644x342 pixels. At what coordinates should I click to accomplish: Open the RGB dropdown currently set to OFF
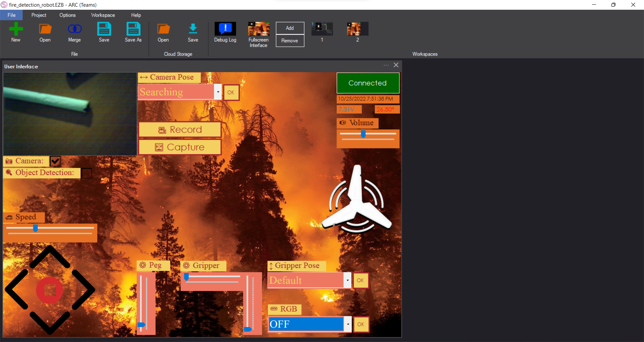[x=348, y=324]
